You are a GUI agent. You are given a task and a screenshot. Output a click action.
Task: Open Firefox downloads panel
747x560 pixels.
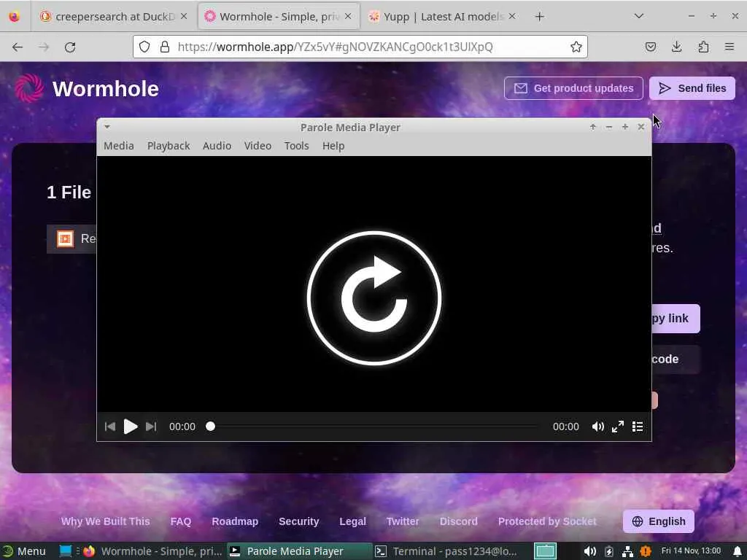(x=676, y=47)
